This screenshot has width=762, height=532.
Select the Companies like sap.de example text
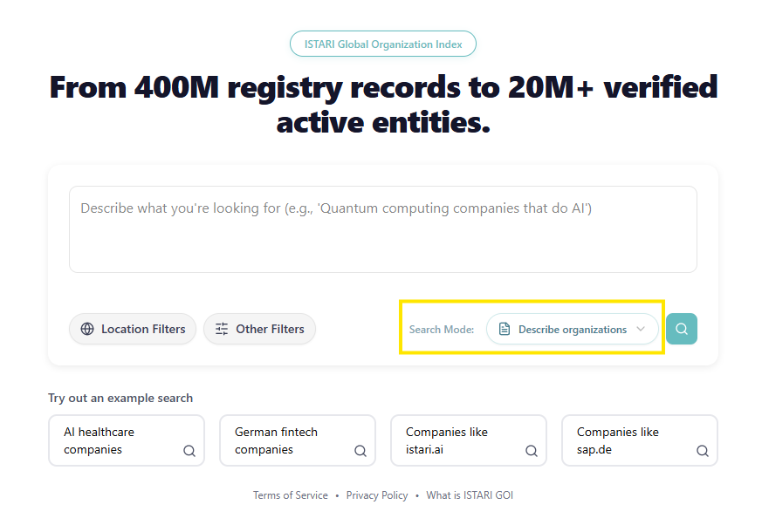click(617, 440)
